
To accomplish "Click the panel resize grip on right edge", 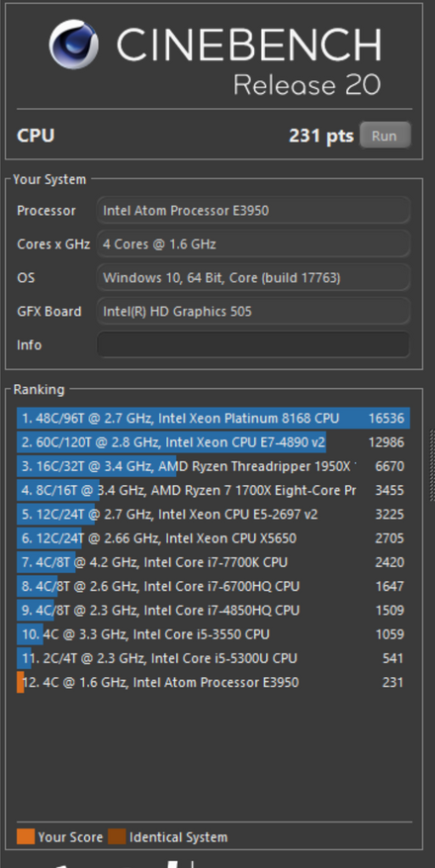I will coord(432,465).
